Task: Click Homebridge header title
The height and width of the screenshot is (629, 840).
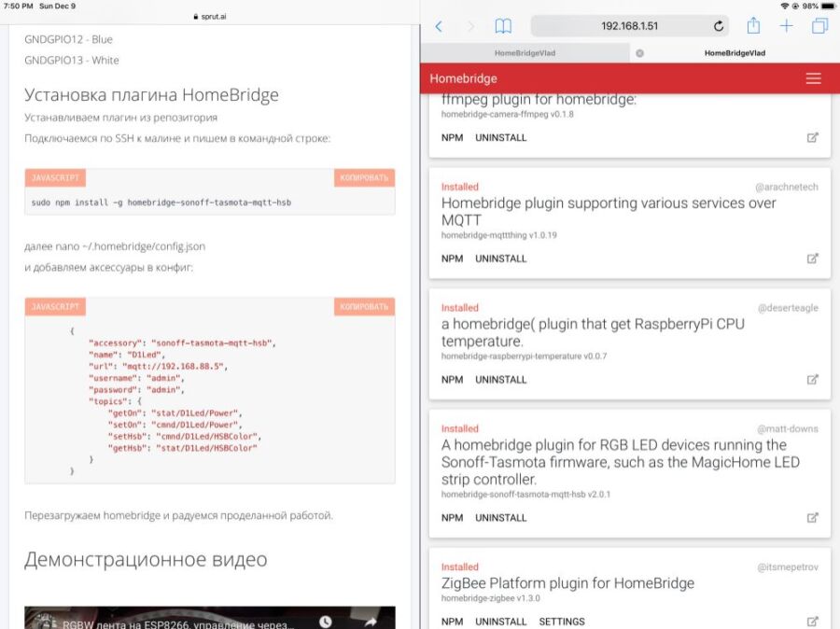Action: pos(463,78)
